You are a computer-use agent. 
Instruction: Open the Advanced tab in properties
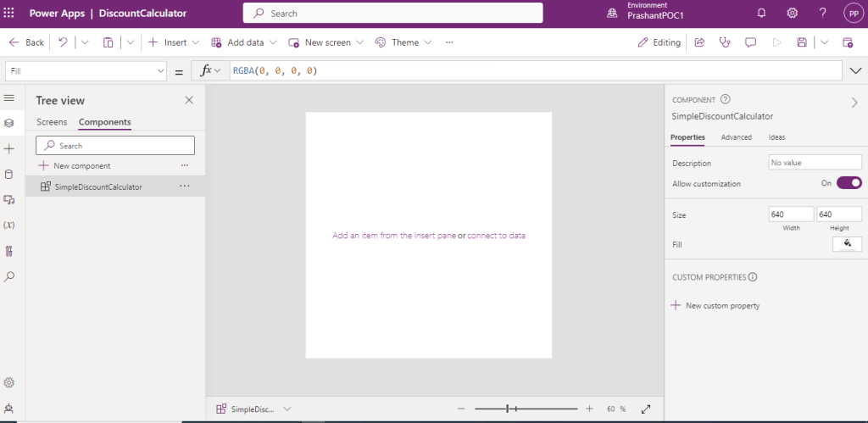[x=736, y=137]
